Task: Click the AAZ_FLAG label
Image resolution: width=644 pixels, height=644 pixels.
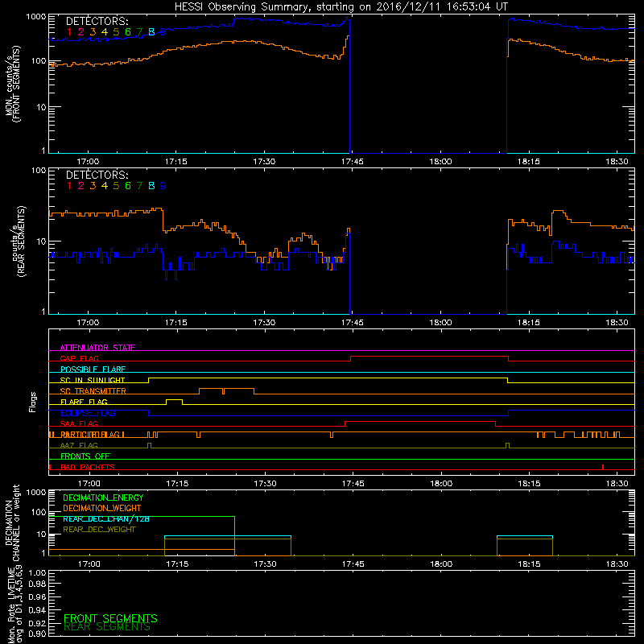Action: tap(79, 446)
